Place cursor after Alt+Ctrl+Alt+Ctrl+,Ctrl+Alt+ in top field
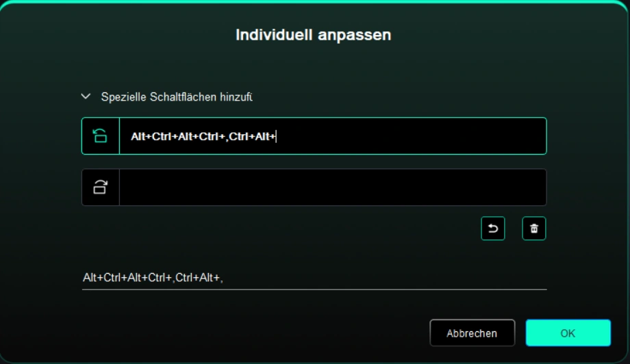 tap(277, 136)
